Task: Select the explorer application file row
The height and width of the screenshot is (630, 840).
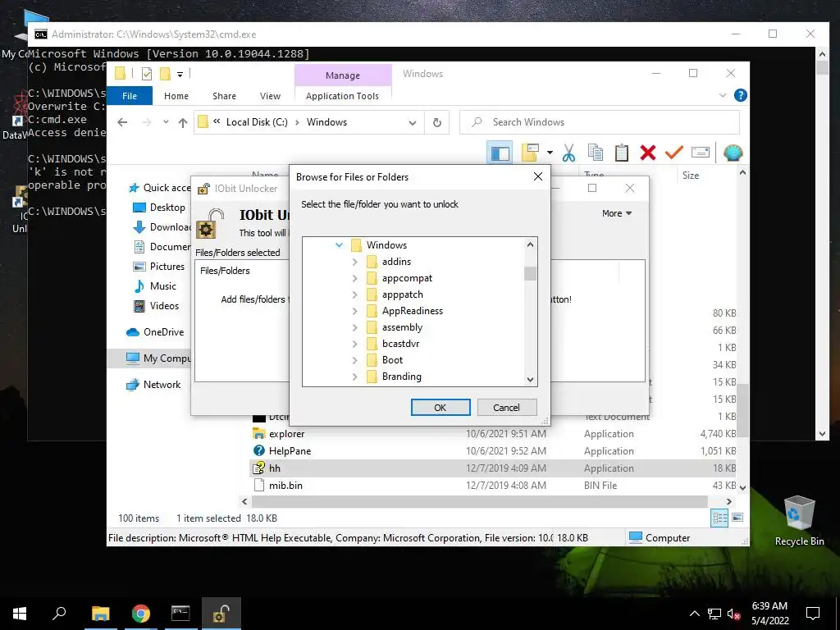Action: 493,434
